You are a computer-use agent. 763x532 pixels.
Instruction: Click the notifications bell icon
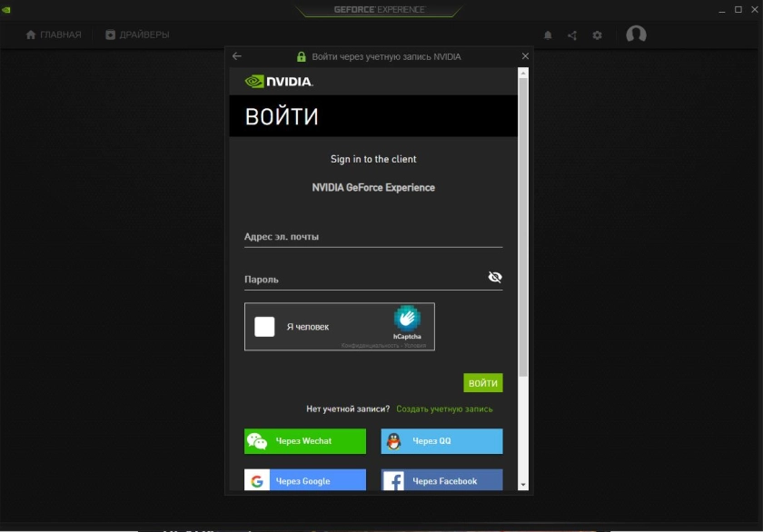coord(548,35)
